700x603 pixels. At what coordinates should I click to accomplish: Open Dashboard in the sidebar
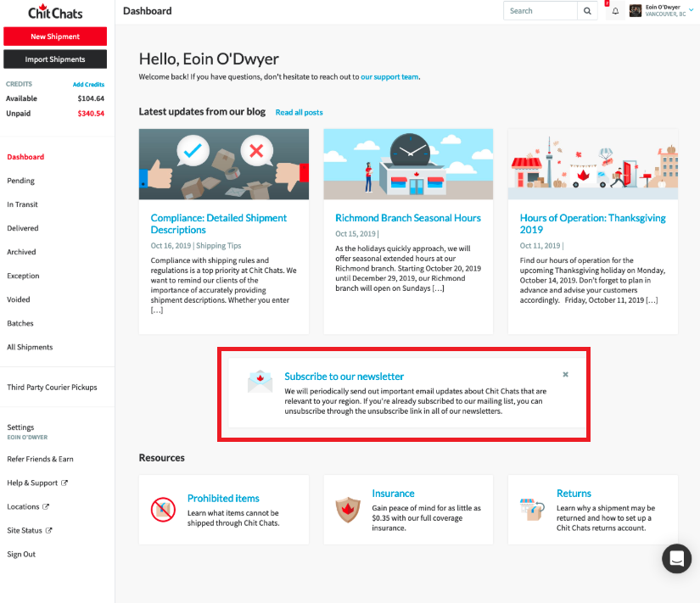coord(25,157)
